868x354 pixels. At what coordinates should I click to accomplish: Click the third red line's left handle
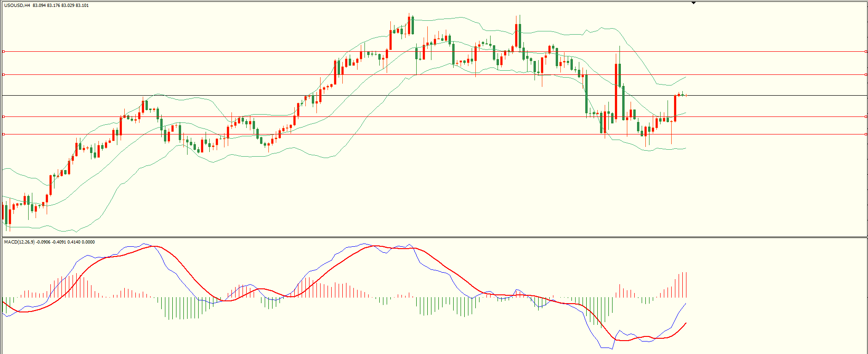(x=4, y=117)
